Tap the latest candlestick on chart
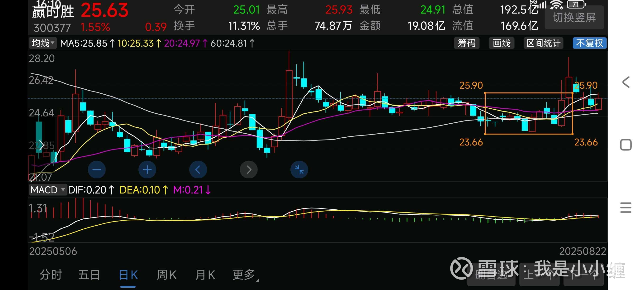Screen dimensions: 644x290 tap(598, 104)
